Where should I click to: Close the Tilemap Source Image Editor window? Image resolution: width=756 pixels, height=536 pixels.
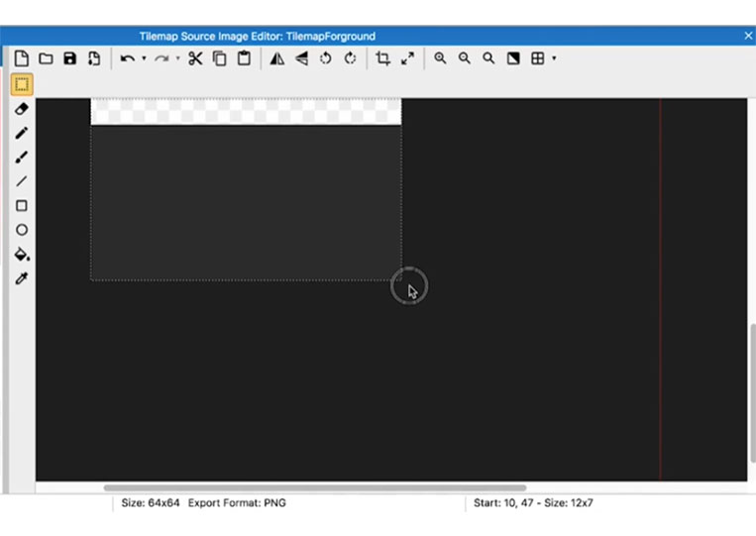point(748,36)
